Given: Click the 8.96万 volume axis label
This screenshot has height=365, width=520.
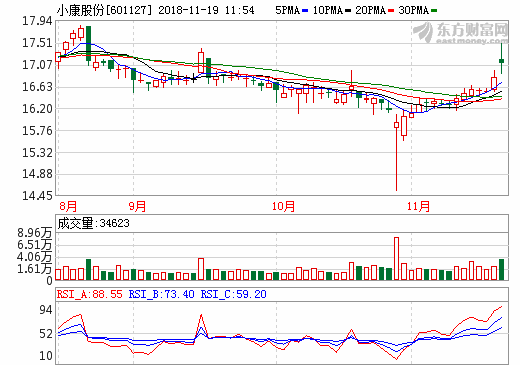Looking at the screenshot, I should pos(35,233).
